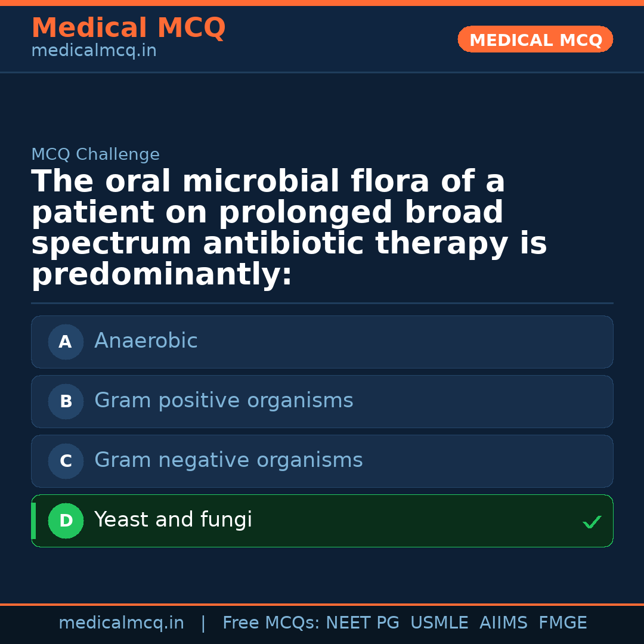Pick the "Gram negative organisms" answer text
This screenshot has height=644, width=644.
click(x=228, y=460)
